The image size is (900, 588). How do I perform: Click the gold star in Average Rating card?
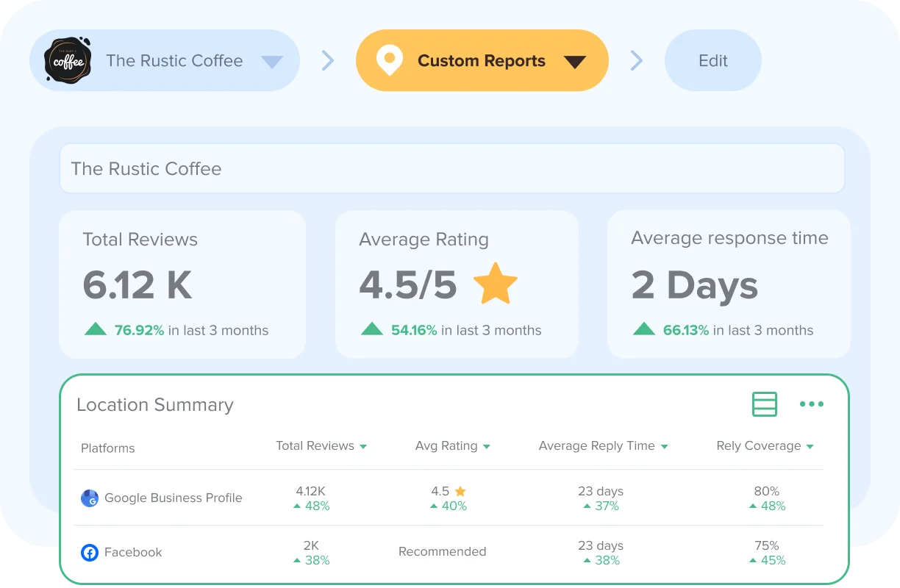(495, 284)
